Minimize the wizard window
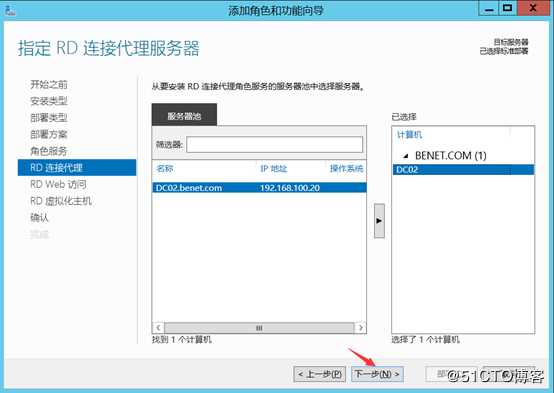The height and width of the screenshot is (393, 554). [489, 8]
